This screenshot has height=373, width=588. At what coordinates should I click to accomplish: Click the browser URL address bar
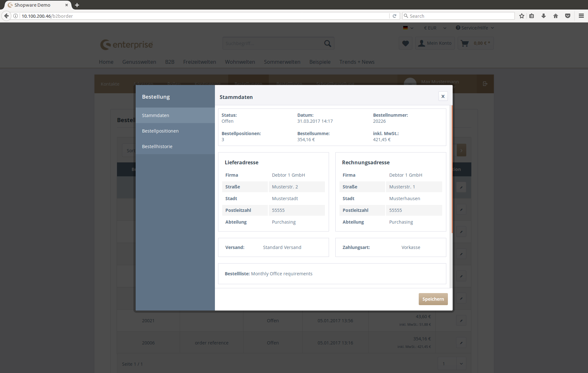pos(203,16)
